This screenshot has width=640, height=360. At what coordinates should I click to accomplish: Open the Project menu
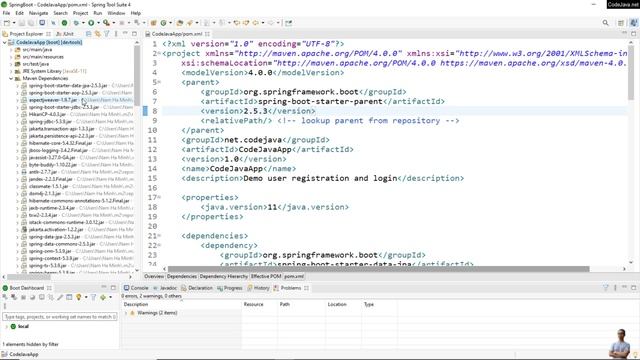point(80,13)
